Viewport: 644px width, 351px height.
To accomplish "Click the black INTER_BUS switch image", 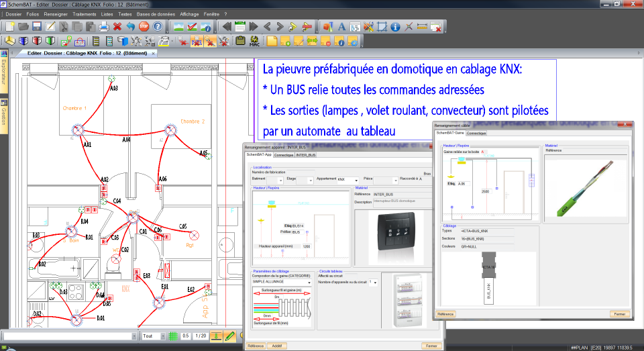I will (396, 232).
